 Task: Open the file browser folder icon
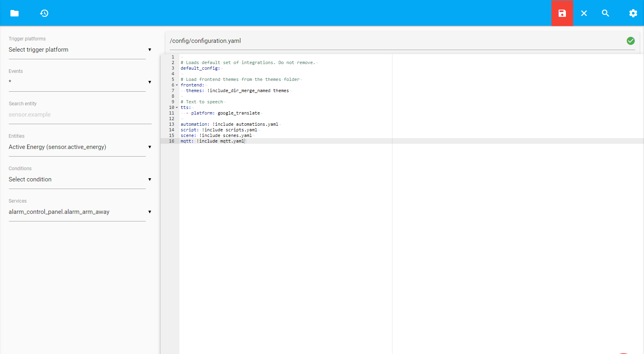click(15, 13)
